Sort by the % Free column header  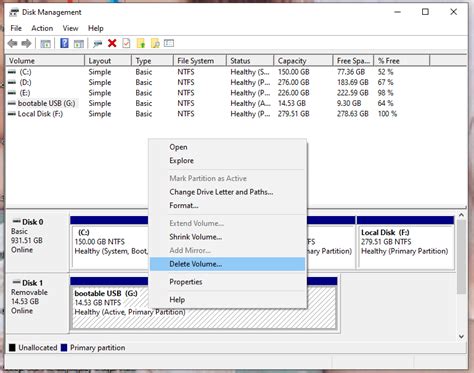(402, 61)
